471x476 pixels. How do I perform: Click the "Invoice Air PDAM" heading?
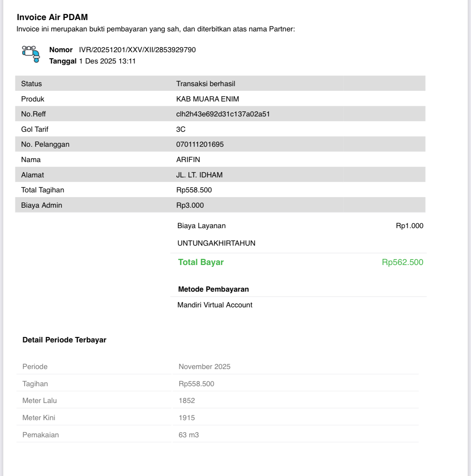[52, 17]
